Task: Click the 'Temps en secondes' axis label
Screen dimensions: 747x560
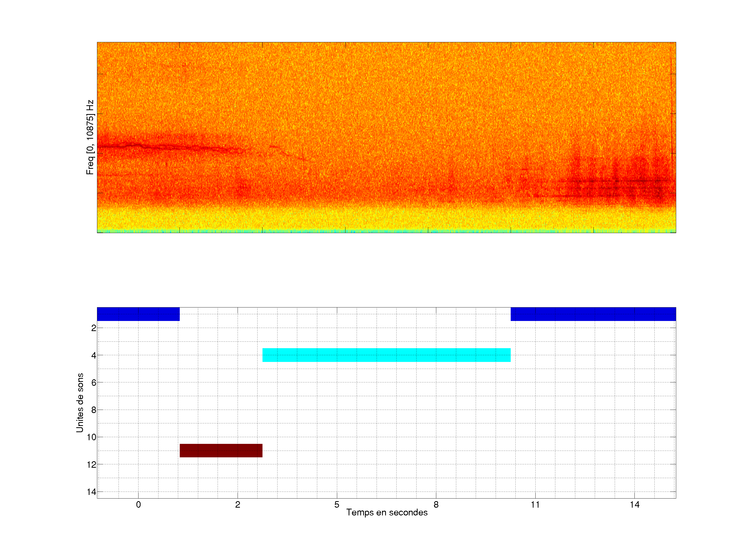Action: point(387,512)
